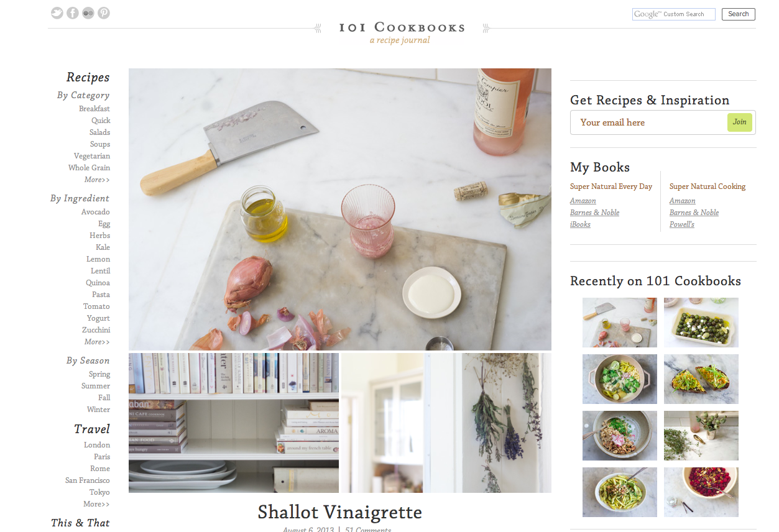Viewport: 779px width, 532px height.
Task: Select the Quinoa ingredient link
Action: click(x=98, y=283)
